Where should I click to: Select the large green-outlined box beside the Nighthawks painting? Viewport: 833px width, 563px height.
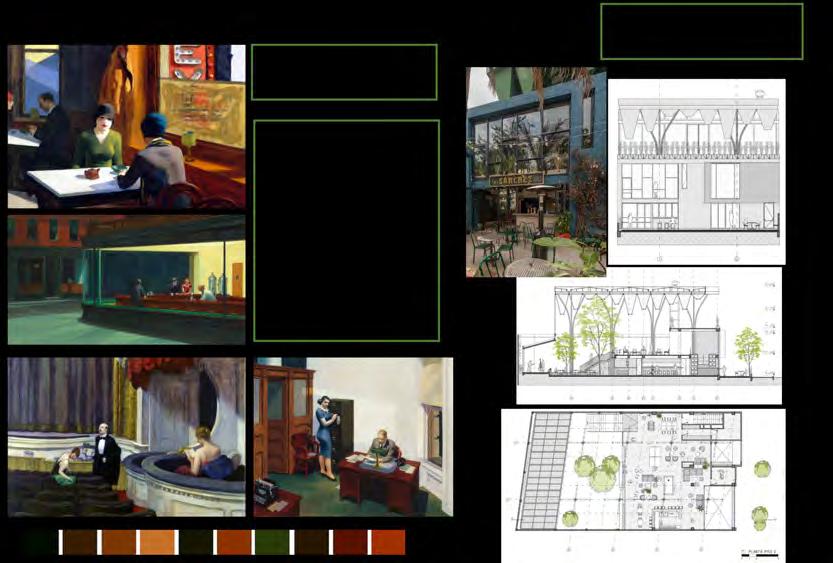click(347, 231)
